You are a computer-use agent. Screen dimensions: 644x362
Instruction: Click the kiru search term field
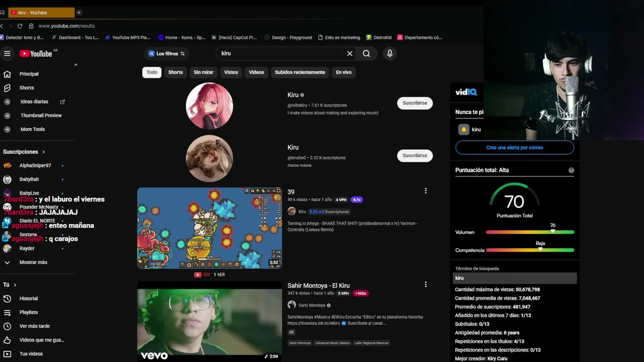[x=515, y=278]
